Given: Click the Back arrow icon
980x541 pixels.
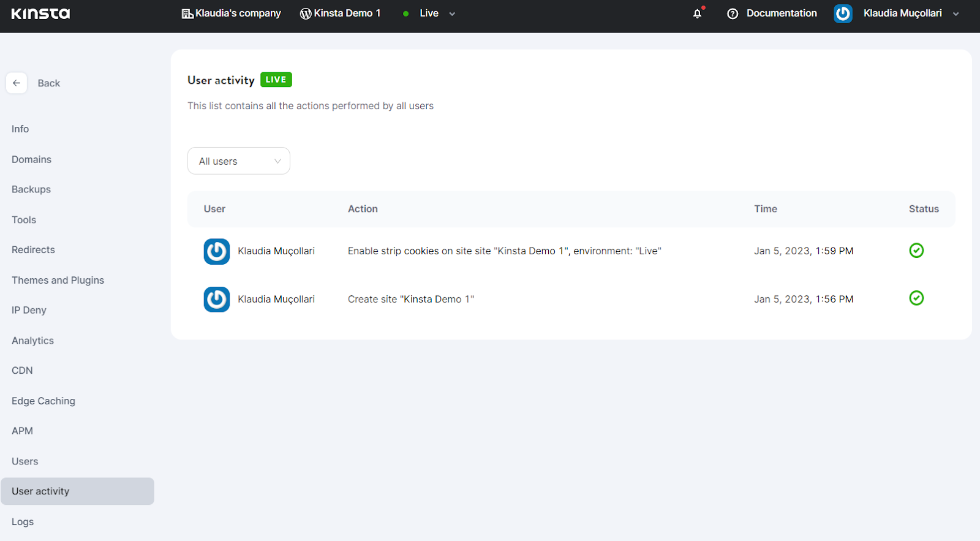Looking at the screenshot, I should (17, 83).
